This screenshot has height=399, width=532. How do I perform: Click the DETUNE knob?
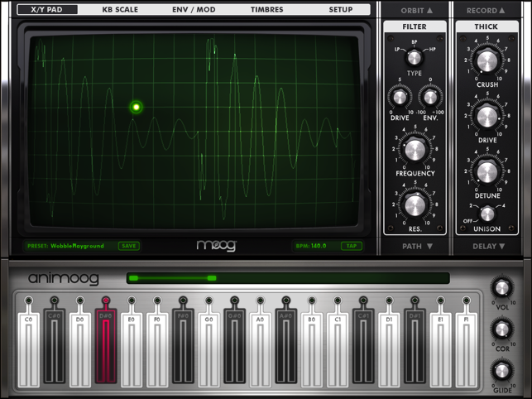pyautogui.click(x=487, y=171)
